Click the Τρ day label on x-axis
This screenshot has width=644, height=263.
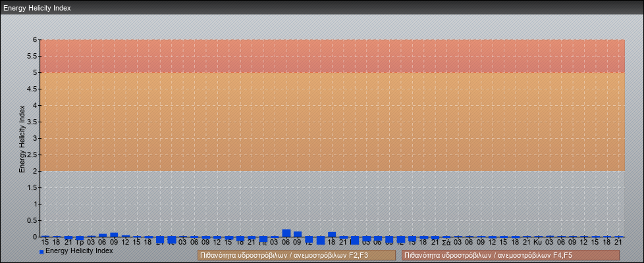tap(80, 243)
